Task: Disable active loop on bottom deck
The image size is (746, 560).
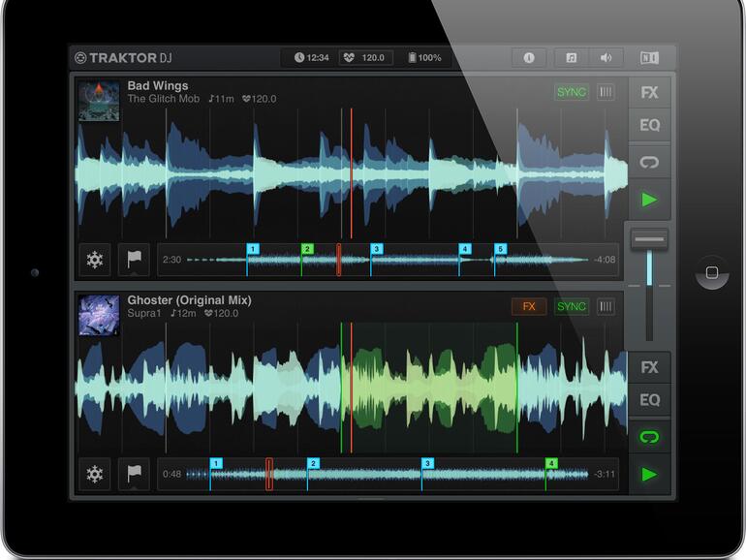Action: click(649, 437)
